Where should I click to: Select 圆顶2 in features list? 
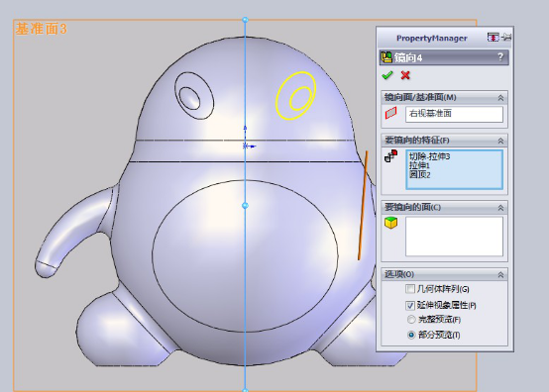coord(420,174)
